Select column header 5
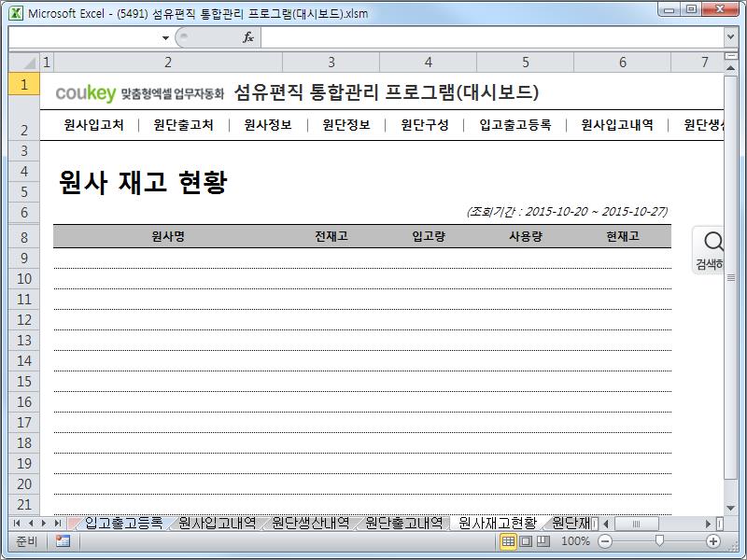Screen dimensions: 747x560 tap(526, 62)
